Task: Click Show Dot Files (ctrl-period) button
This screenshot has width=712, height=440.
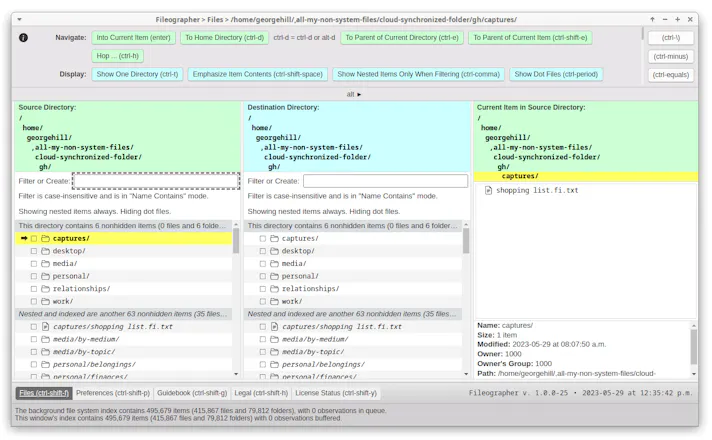Action: (556, 74)
